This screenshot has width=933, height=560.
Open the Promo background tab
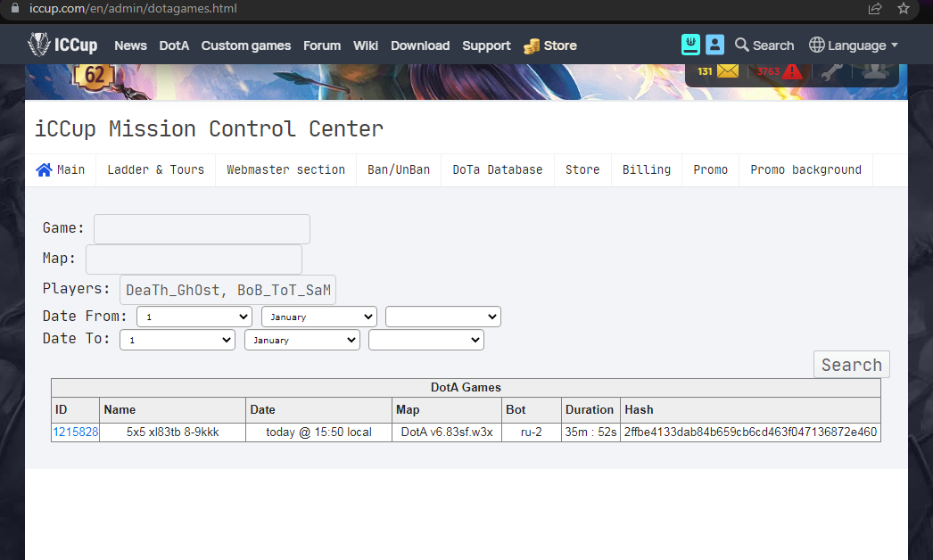[805, 170]
